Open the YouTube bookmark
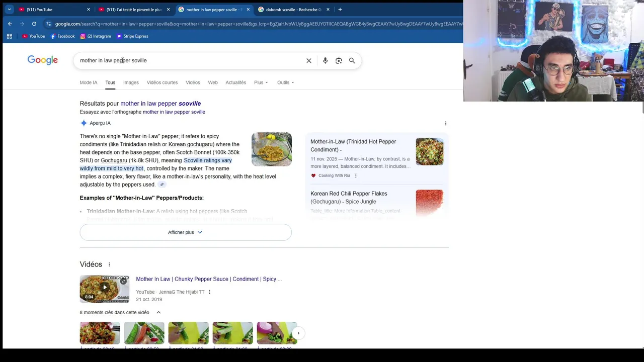644x362 pixels. point(33,36)
